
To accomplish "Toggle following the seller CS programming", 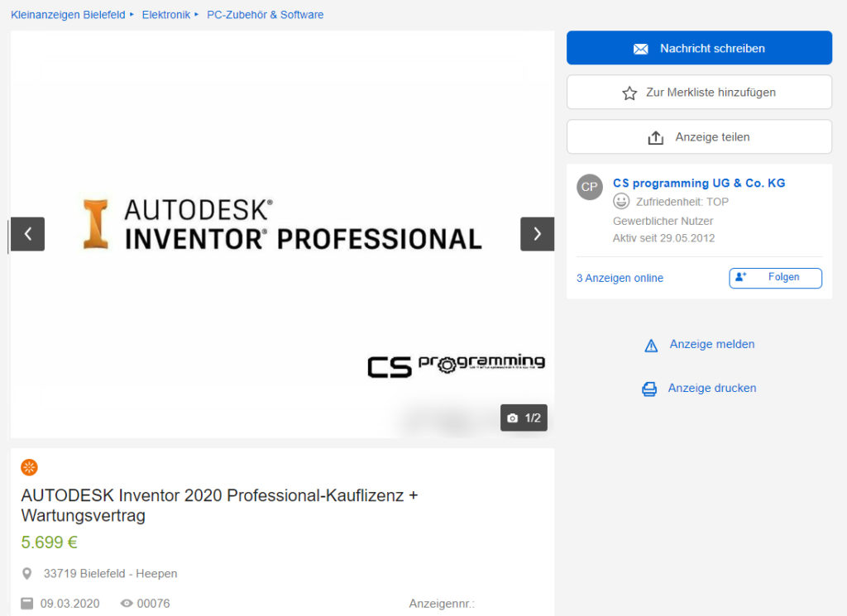I will pos(775,278).
